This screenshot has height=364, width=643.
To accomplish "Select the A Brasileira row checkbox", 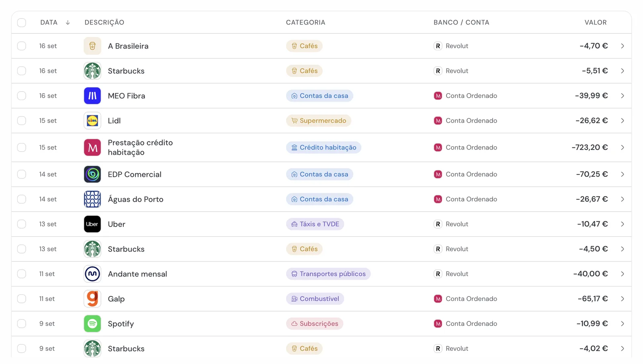I will 22,46.
